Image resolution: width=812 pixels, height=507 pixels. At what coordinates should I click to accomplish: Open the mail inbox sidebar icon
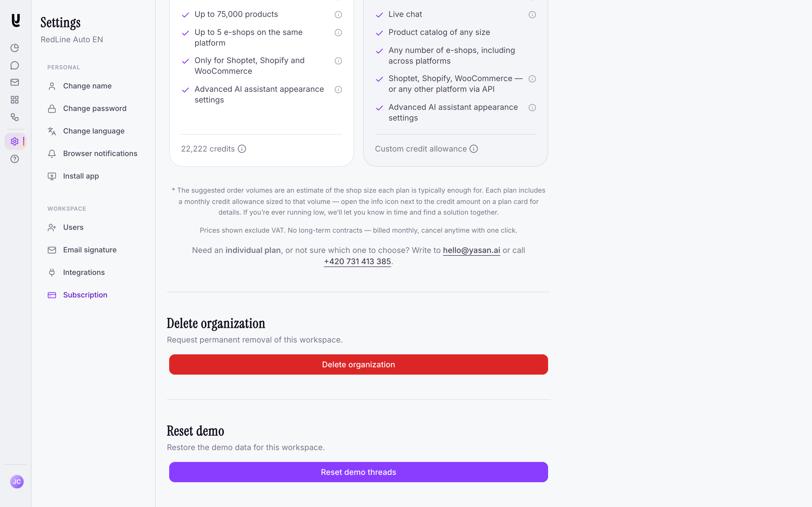point(14,82)
